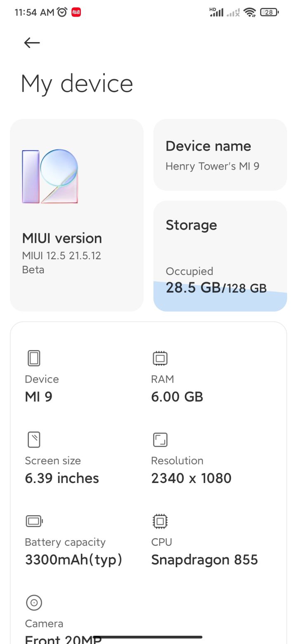Tap the 6.00 GB RAM value
Screen dimensions: 297x644
click(x=177, y=397)
